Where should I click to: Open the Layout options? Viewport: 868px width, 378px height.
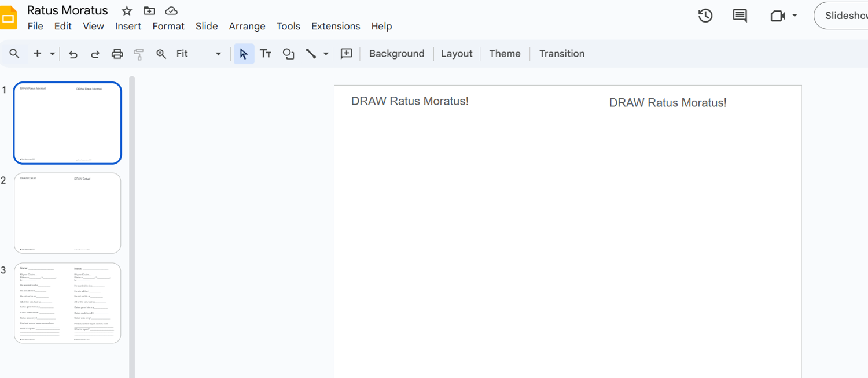[457, 54]
